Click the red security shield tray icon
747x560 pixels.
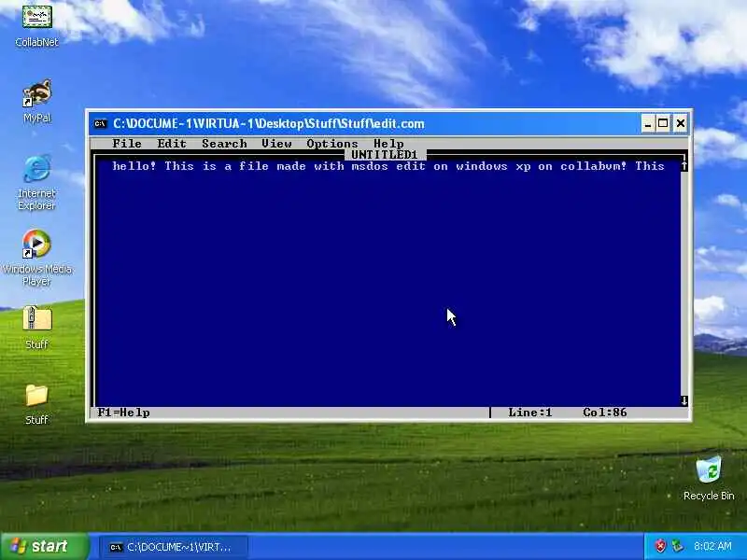[660, 546]
